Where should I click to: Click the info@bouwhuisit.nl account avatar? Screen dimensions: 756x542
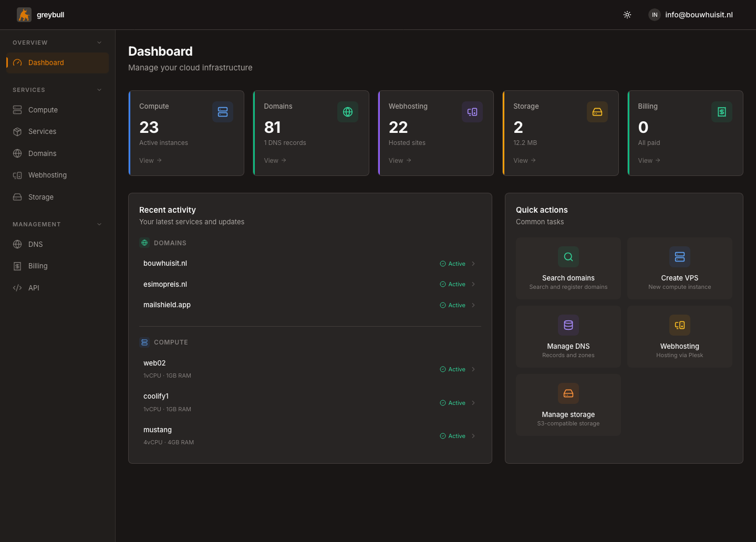coord(654,15)
